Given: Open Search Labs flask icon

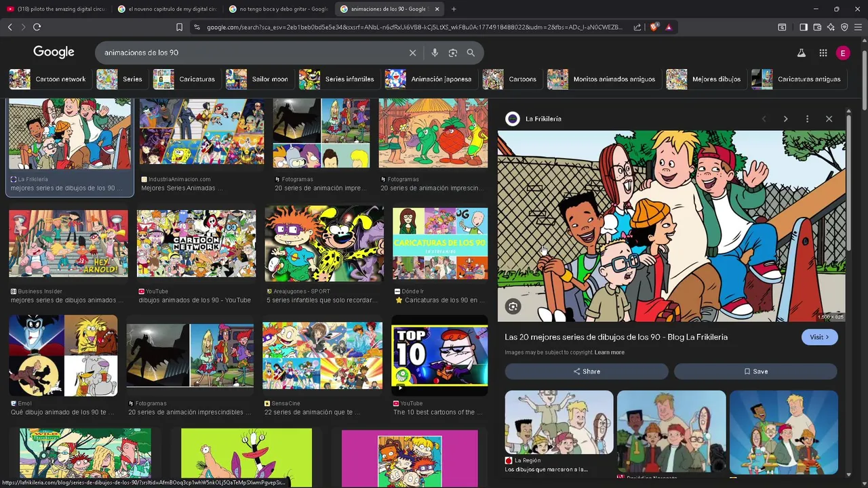Looking at the screenshot, I should [x=801, y=53].
